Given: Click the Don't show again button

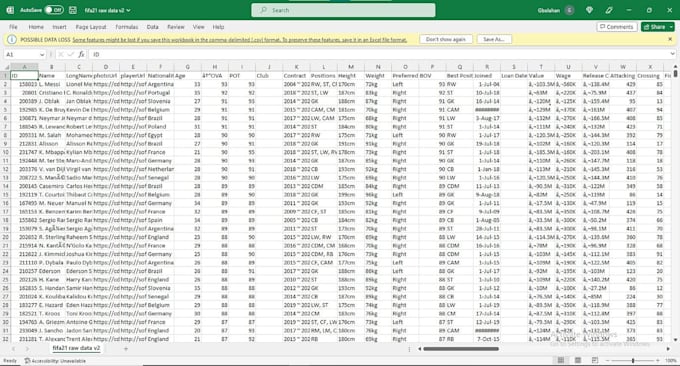Looking at the screenshot, I should click(445, 39).
